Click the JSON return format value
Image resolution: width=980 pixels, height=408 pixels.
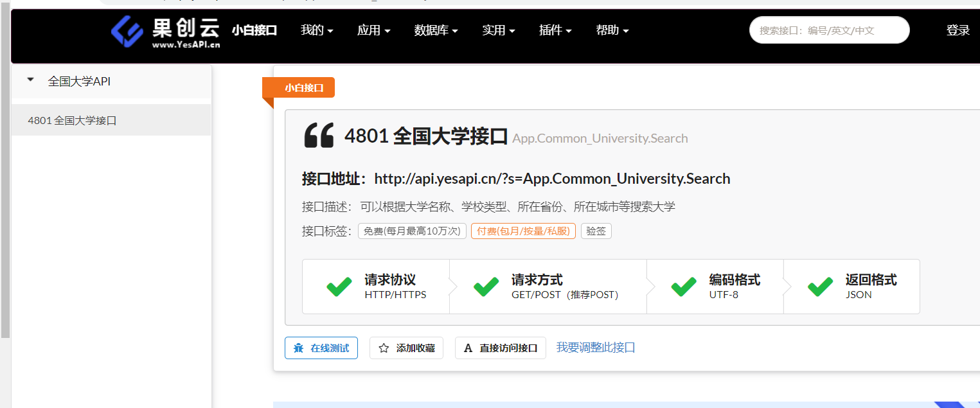[x=859, y=295]
